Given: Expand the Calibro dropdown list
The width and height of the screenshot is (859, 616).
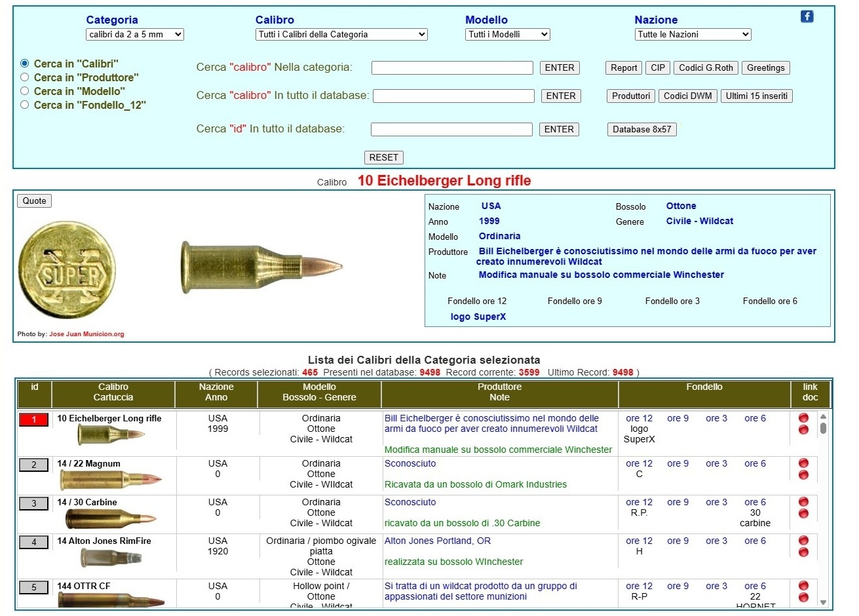Looking at the screenshot, I should tap(341, 35).
